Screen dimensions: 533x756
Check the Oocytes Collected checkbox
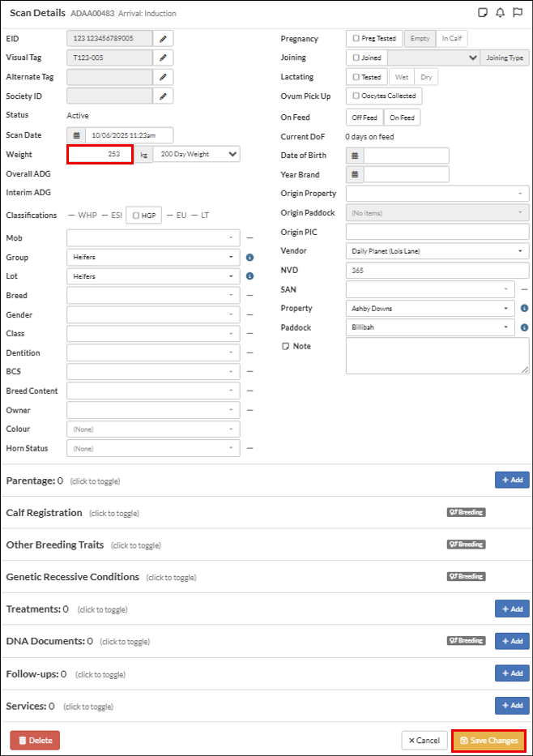(x=356, y=96)
